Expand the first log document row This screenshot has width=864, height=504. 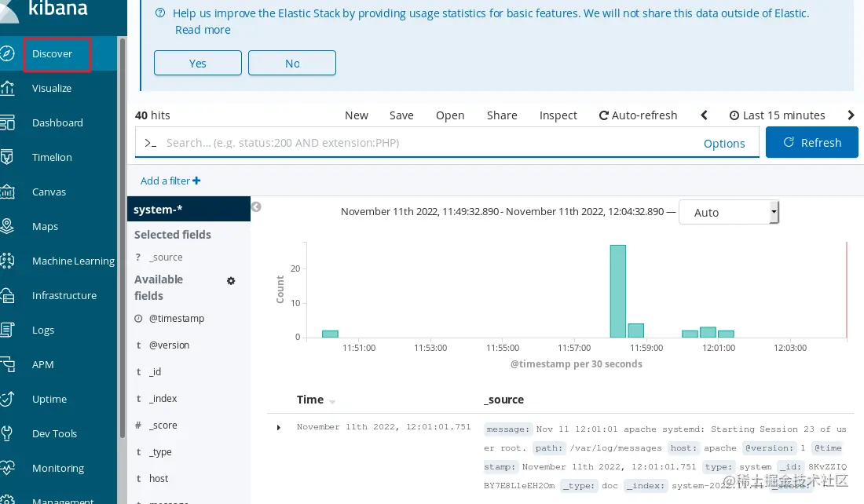pyautogui.click(x=279, y=428)
